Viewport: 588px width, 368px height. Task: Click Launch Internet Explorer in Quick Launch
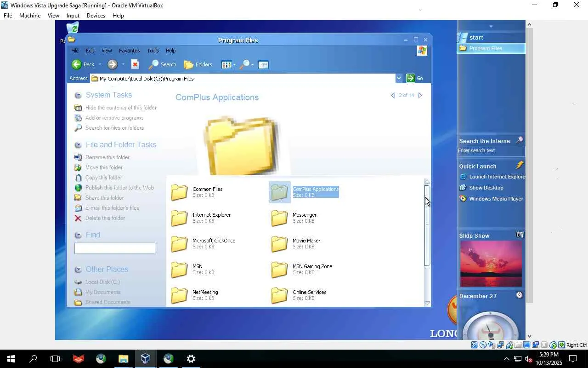coord(492,177)
